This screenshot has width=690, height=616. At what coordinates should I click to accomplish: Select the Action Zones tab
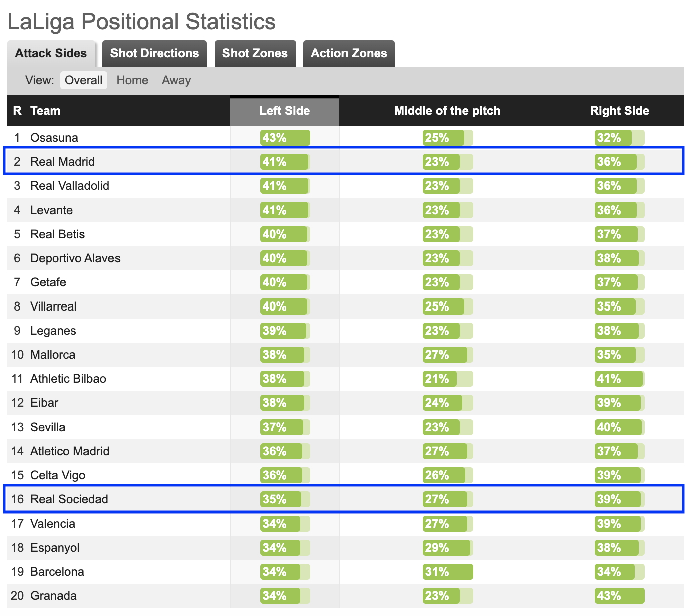tap(349, 53)
